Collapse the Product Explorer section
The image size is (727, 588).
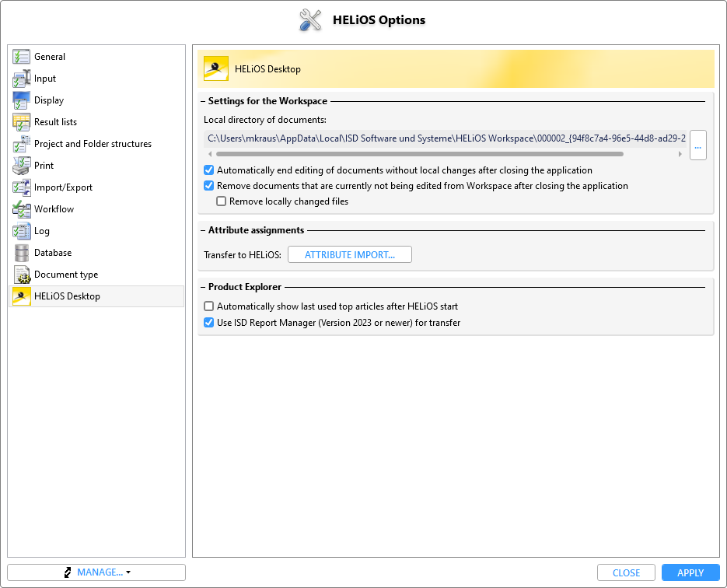(203, 287)
